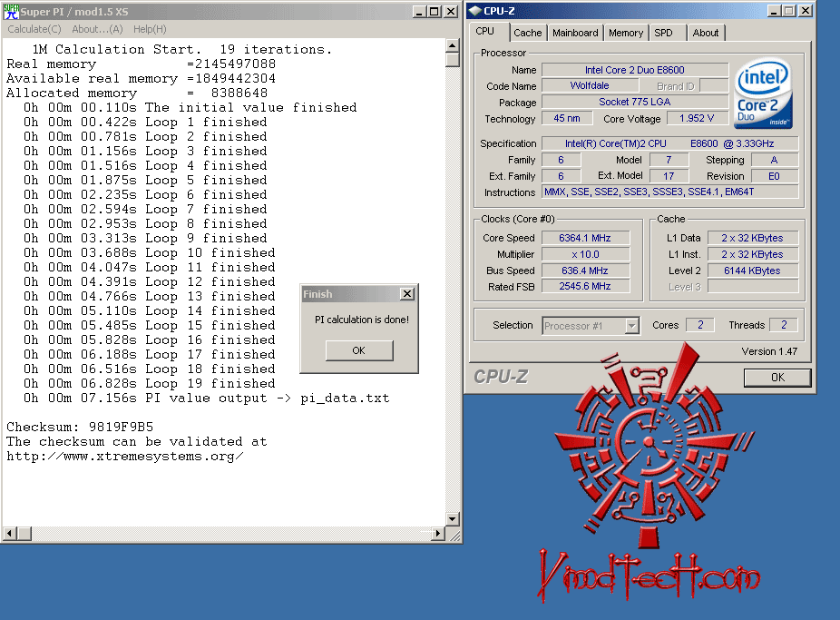840x620 pixels.
Task: Click the Intel Core 2 Duo logo
Action: click(x=763, y=94)
